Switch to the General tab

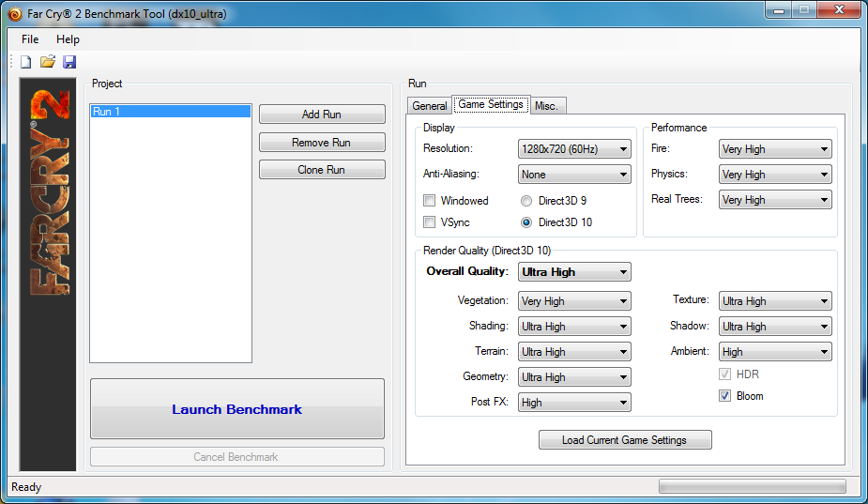click(430, 106)
